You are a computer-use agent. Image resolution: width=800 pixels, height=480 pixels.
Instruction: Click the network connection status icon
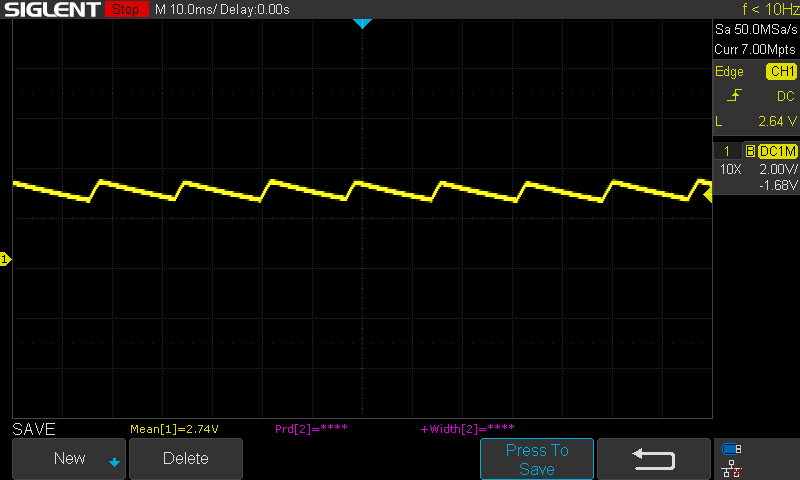pos(732,467)
